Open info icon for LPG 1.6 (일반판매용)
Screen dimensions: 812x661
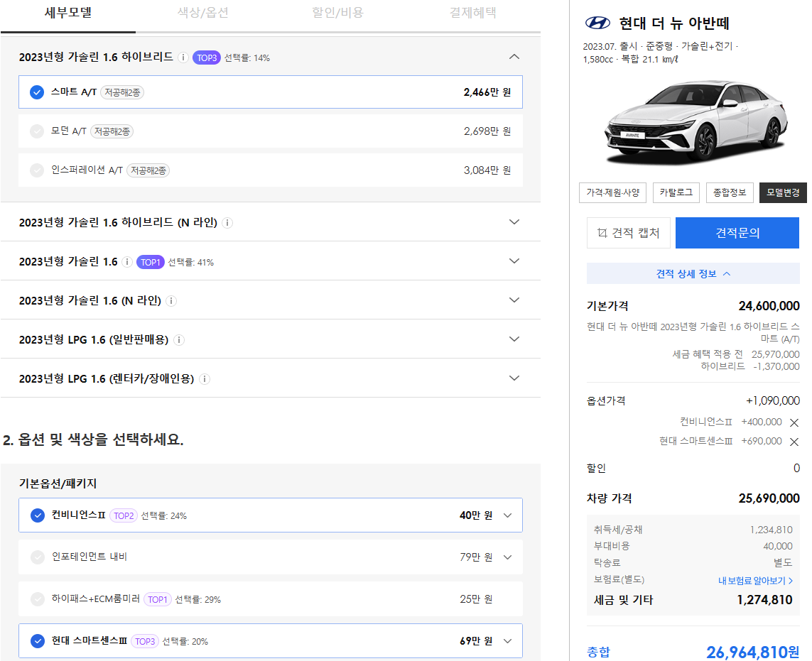pos(178,340)
